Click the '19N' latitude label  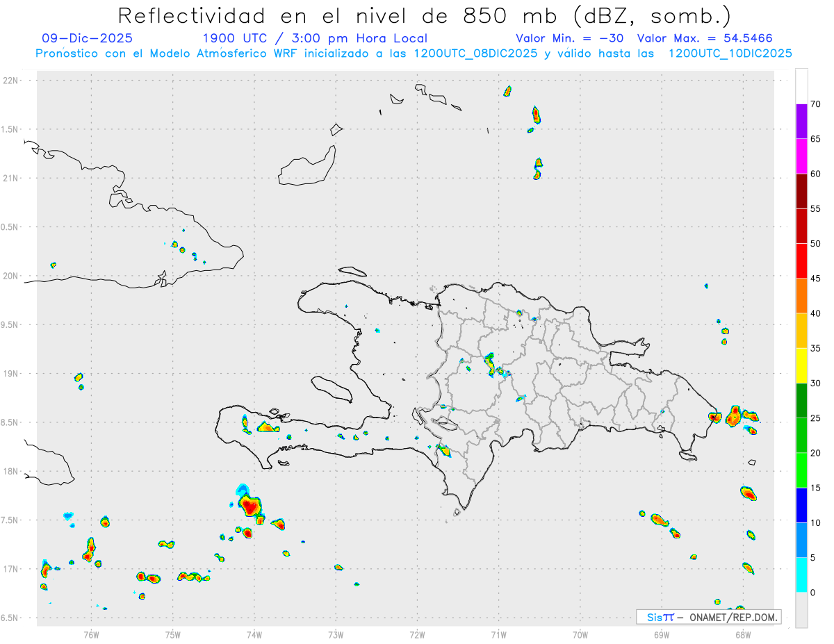[x=12, y=374]
